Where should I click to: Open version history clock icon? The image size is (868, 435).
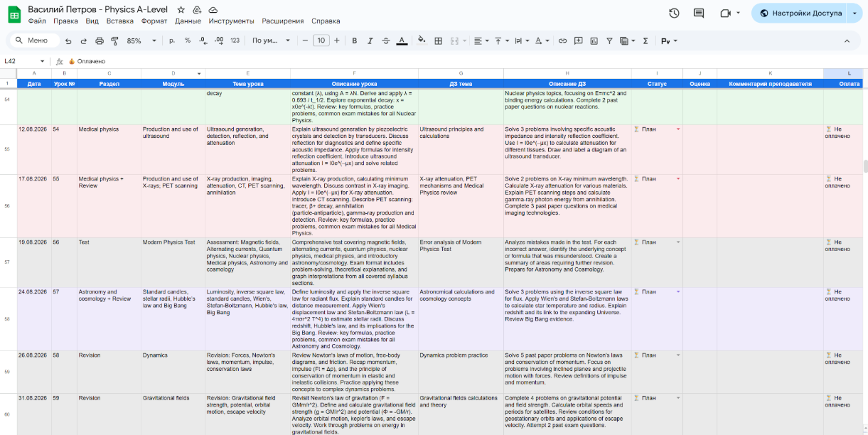pyautogui.click(x=674, y=13)
